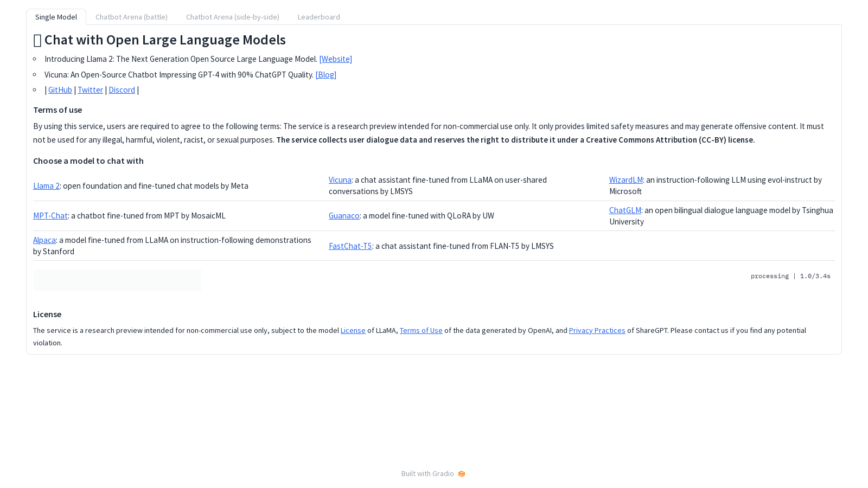Open the MPT-Chat model link
Screen dimensions: 868x488
coord(50,216)
